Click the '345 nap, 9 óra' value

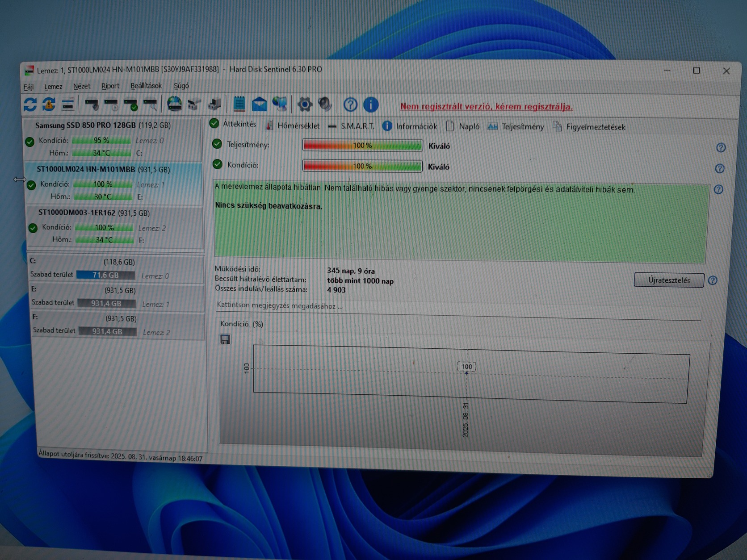351,271
